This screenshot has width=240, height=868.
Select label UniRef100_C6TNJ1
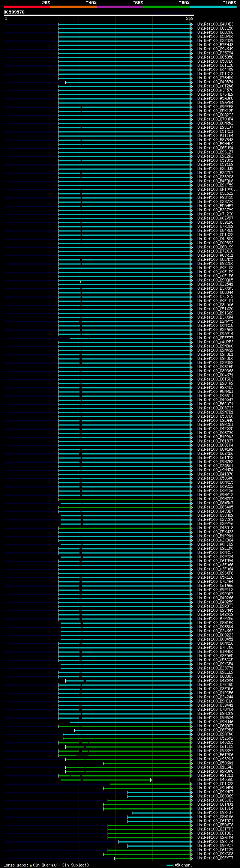point(215,805)
